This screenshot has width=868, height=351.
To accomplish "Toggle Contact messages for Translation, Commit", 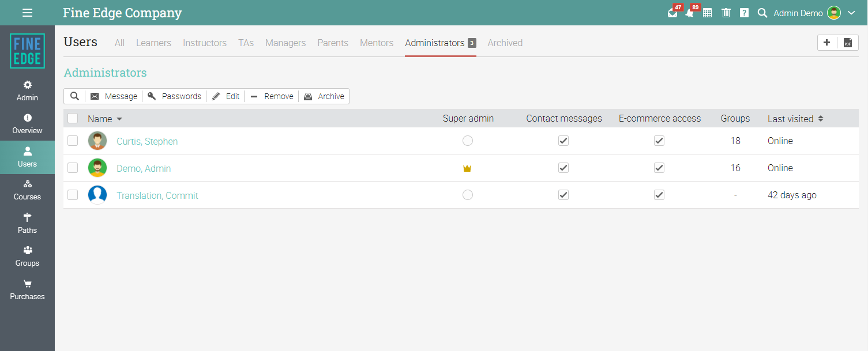I will click(563, 195).
